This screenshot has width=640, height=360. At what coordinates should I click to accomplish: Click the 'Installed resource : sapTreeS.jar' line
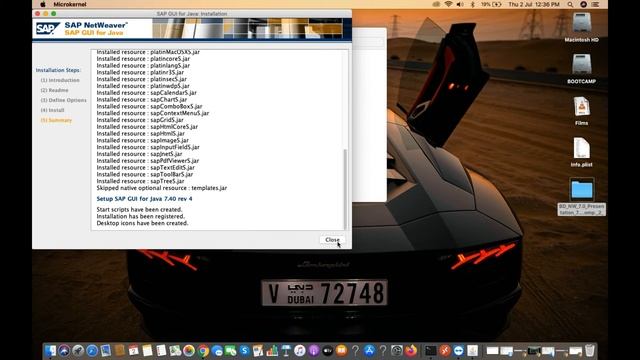140,181
